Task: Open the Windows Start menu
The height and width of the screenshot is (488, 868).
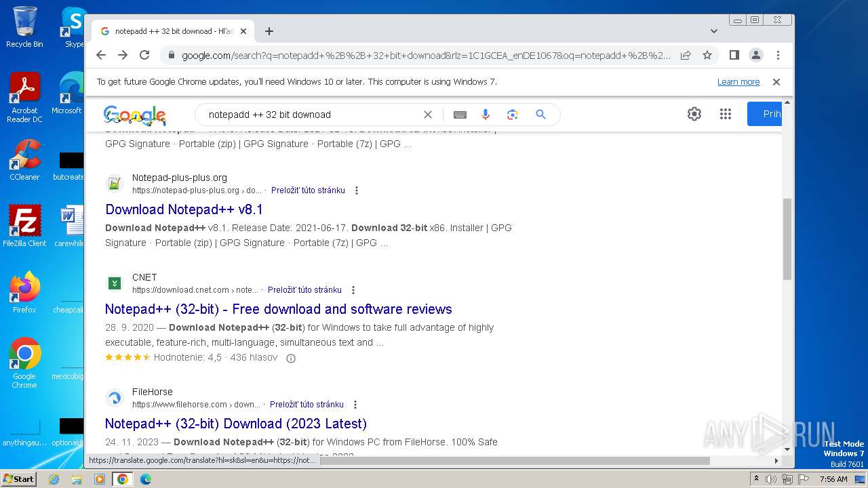Action: [x=19, y=479]
